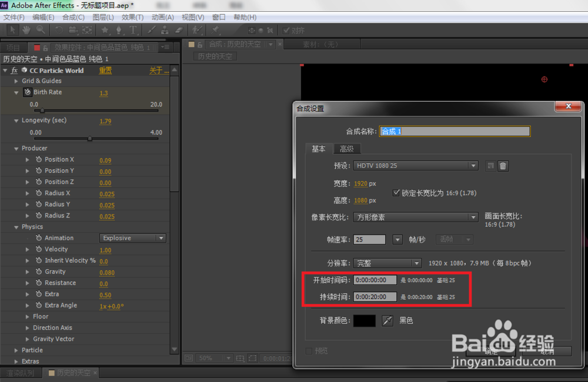Click the background color swatch
588x382 pixels.
tap(364, 320)
